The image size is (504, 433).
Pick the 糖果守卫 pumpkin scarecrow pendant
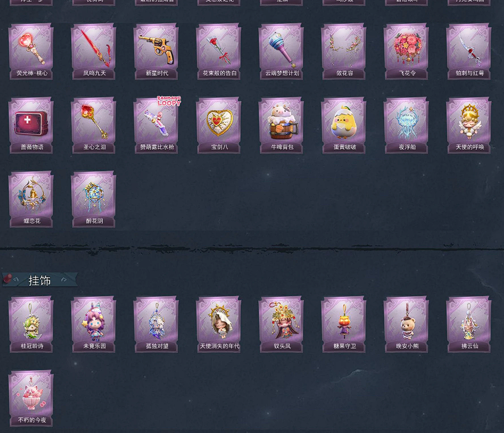(x=343, y=324)
